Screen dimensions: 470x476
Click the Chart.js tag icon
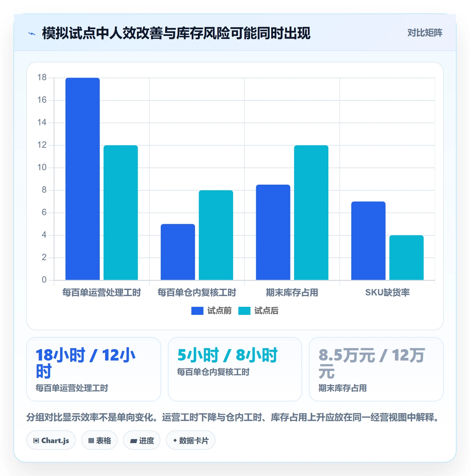tap(36, 441)
